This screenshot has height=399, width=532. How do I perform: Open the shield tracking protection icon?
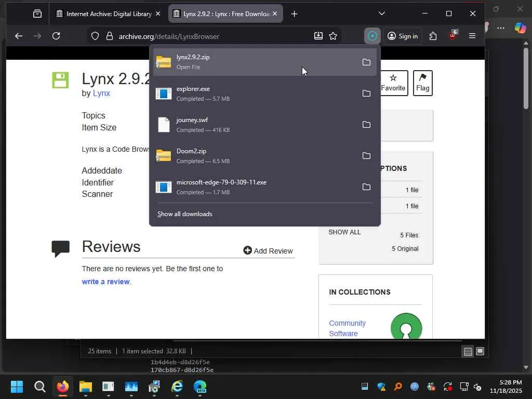(x=95, y=36)
